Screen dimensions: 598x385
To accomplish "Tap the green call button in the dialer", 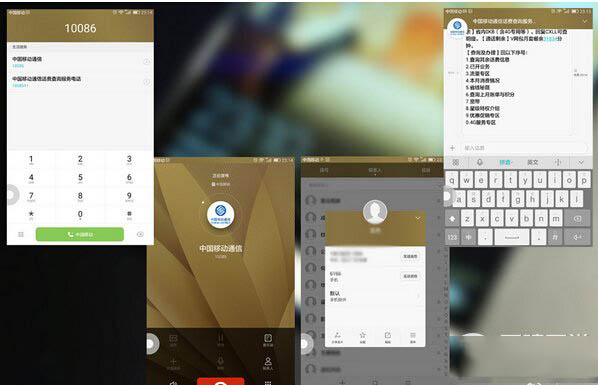I will (x=80, y=234).
